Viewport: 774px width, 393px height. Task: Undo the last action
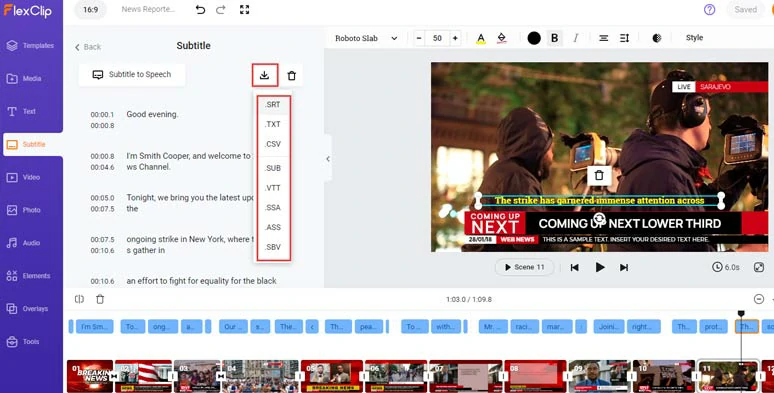point(200,9)
